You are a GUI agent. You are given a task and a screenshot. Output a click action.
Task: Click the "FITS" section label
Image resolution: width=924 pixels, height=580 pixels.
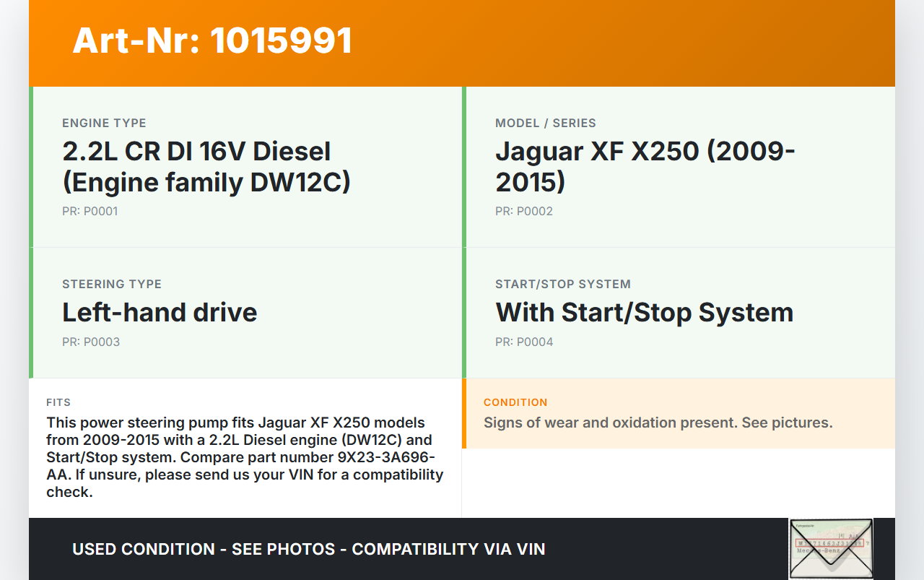[58, 402]
